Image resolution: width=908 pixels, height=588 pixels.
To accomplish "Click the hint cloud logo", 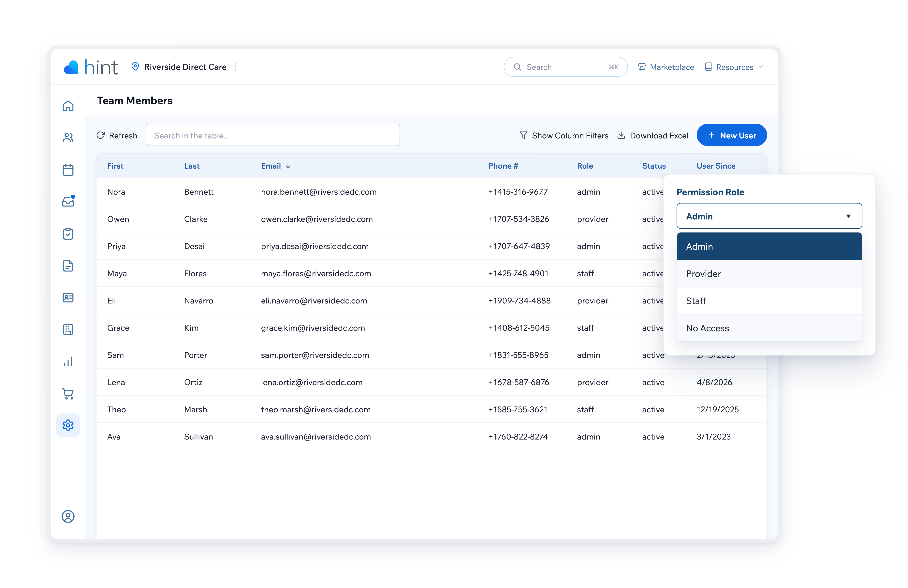I will pos(71,67).
